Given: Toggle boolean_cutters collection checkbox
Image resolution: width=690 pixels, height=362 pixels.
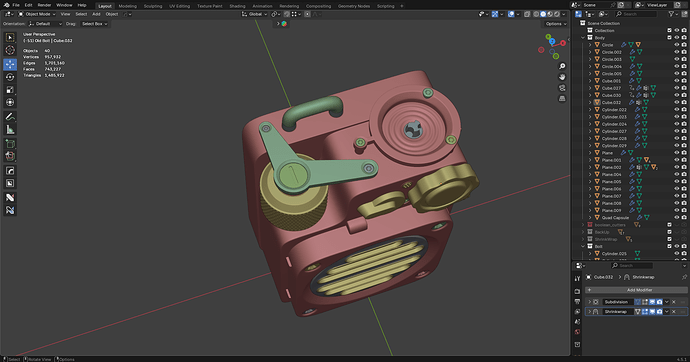Looking at the screenshot, I should [669, 225].
